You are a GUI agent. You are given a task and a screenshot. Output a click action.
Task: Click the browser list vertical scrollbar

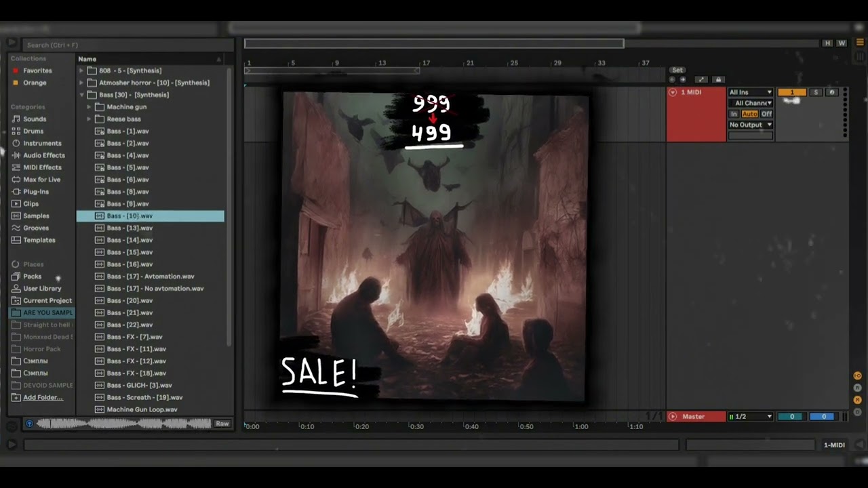click(229, 207)
